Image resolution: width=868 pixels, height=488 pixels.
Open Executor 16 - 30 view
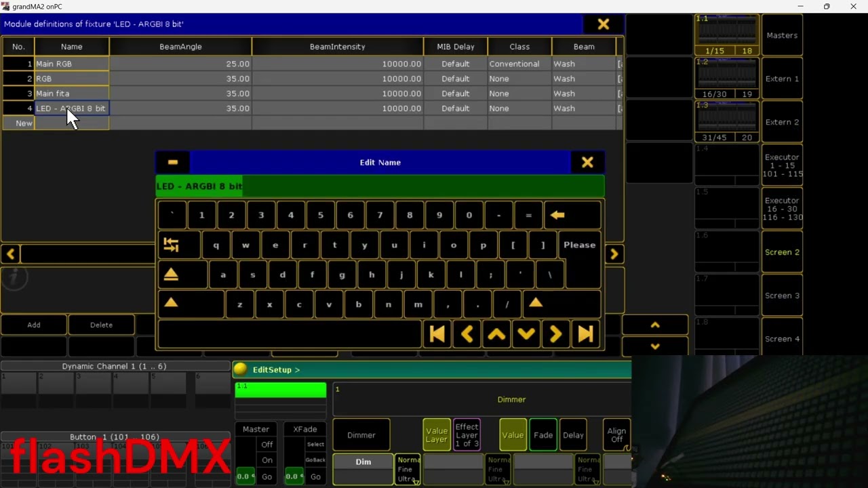(x=782, y=209)
